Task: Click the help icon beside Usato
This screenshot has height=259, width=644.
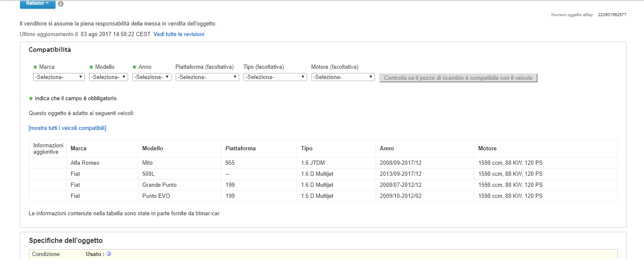Action: coord(109,254)
